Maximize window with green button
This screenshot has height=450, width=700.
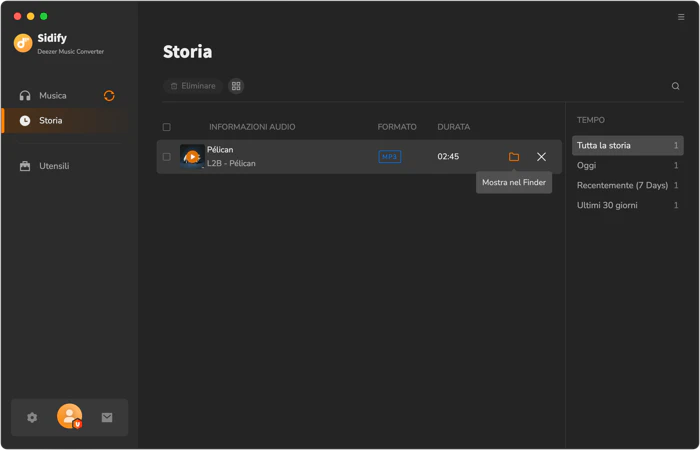44,17
